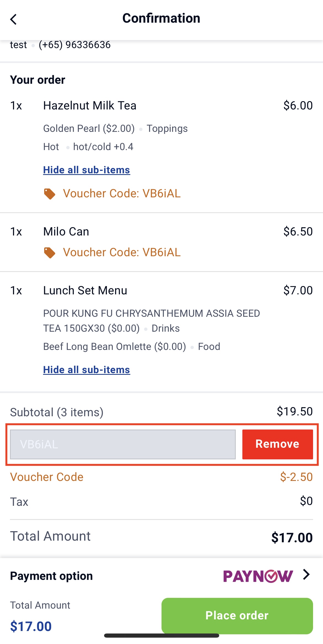The image size is (323, 644).
Task: Hide sub-items of Lunch Set Menu
Action: pyautogui.click(x=86, y=370)
